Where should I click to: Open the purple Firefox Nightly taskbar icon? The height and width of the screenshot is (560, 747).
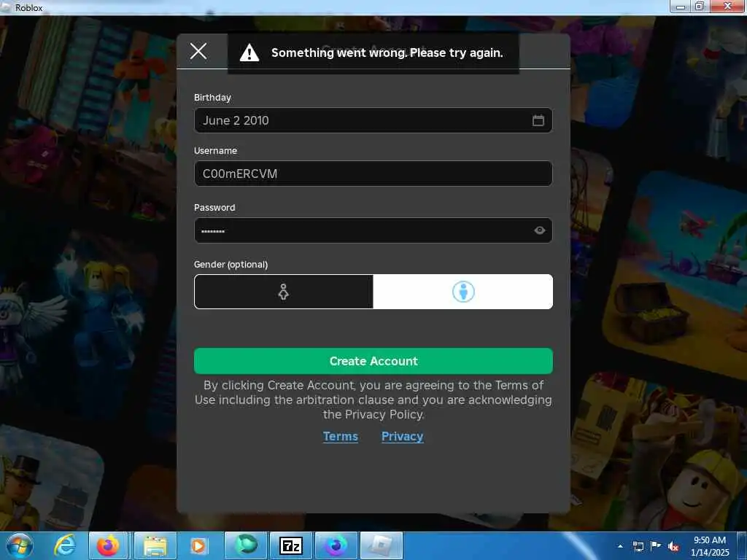pos(336,545)
